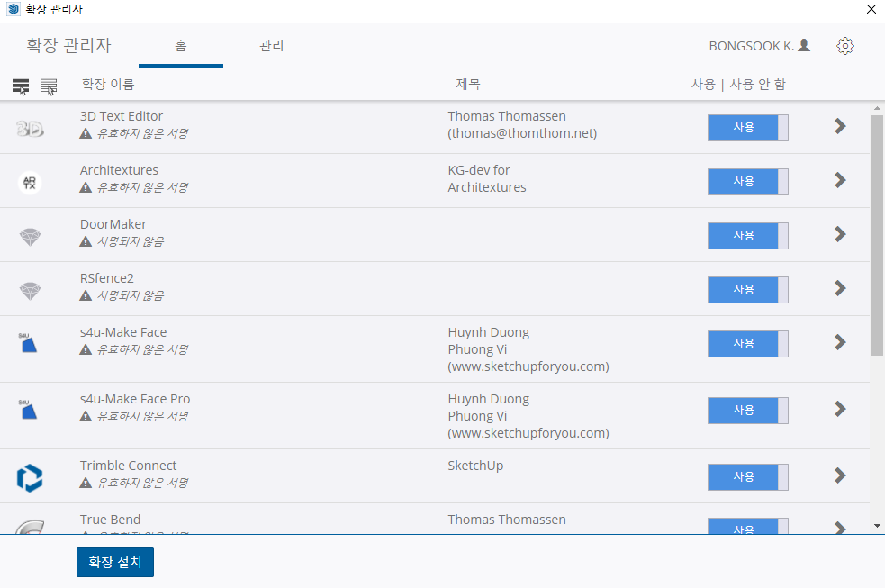This screenshot has height=588, width=885.
Task: Click warning icon under s4u-Make Face Pro
Action: [x=86, y=416]
